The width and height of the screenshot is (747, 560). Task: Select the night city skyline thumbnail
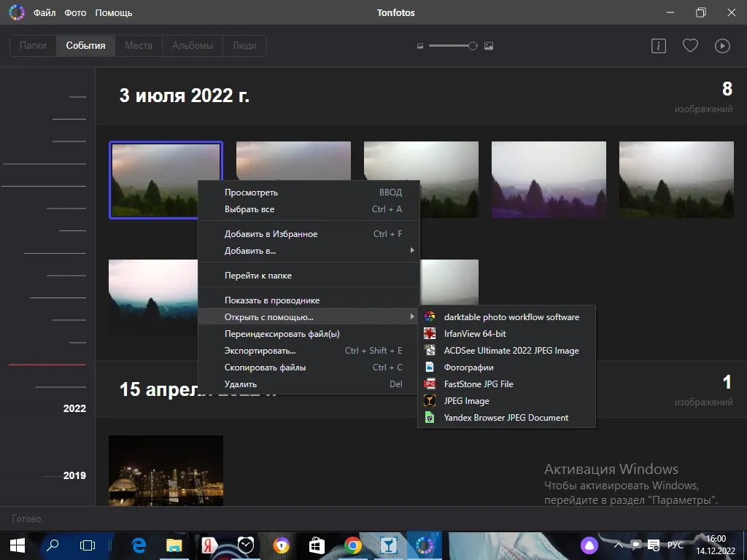[166, 470]
